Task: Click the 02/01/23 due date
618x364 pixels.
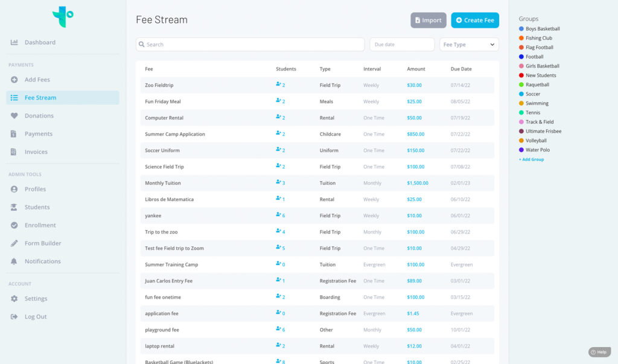Action: pyautogui.click(x=460, y=183)
